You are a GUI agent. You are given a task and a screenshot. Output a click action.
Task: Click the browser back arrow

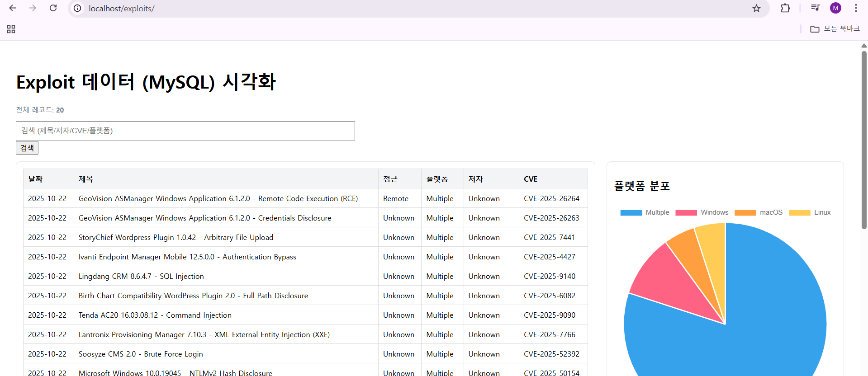tap(13, 8)
